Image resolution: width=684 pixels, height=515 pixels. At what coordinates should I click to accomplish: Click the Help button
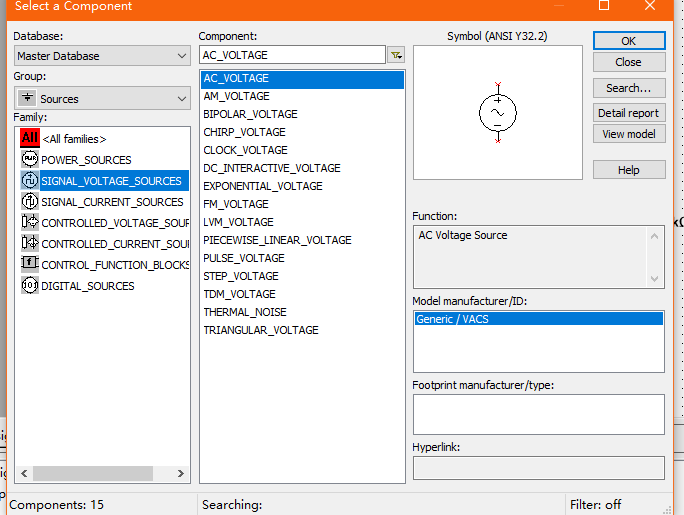(629, 170)
